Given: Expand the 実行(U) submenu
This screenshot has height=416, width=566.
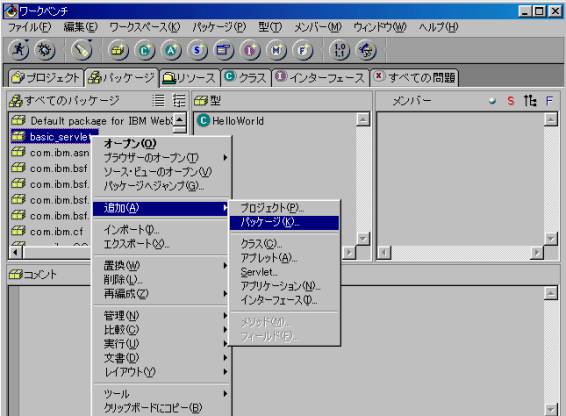Looking at the screenshot, I should [161, 343].
